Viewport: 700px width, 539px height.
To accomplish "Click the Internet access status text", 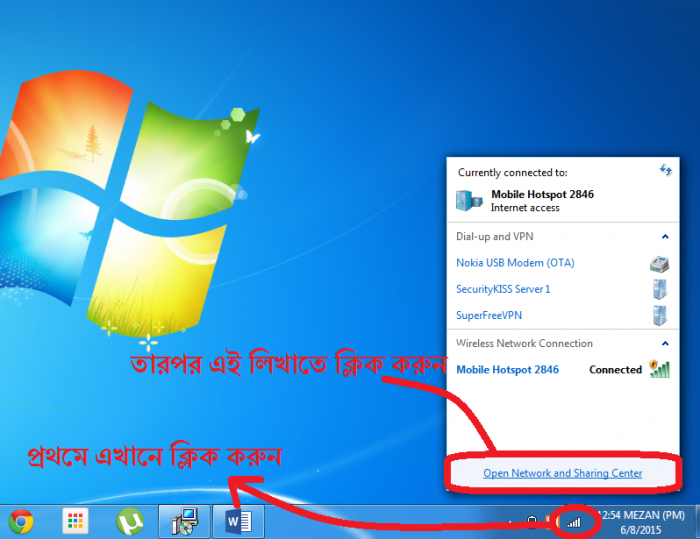I will (x=525, y=208).
